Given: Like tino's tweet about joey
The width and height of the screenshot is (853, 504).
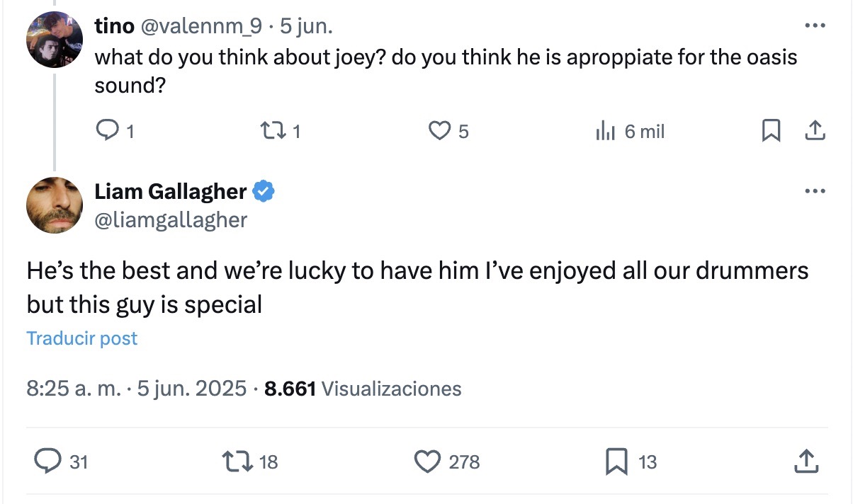Looking at the screenshot, I should pyautogui.click(x=440, y=130).
